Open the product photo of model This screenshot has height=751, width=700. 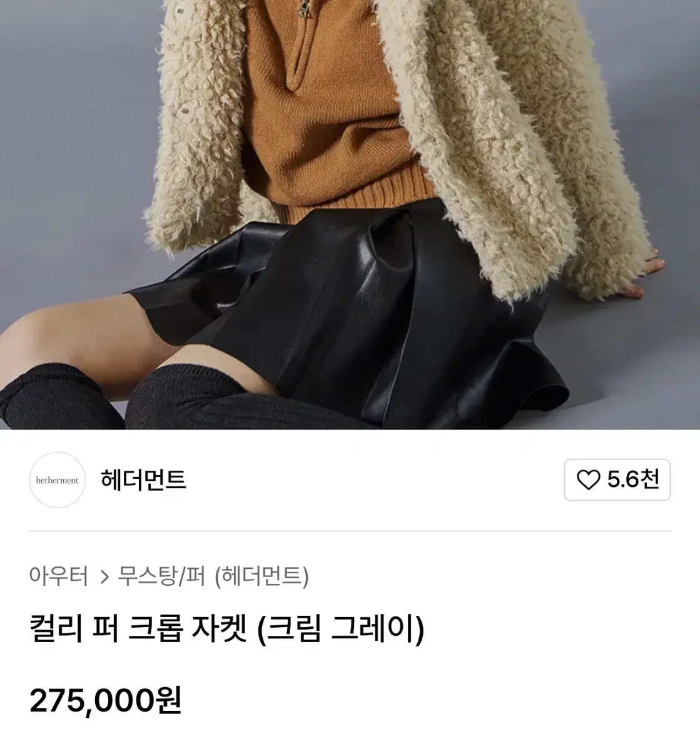pos(350,215)
